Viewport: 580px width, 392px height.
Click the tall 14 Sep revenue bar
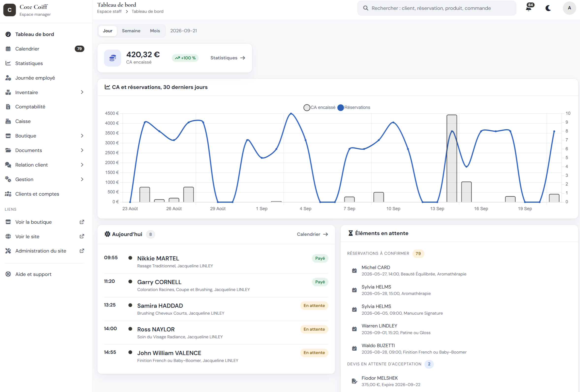pyautogui.click(x=452, y=158)
